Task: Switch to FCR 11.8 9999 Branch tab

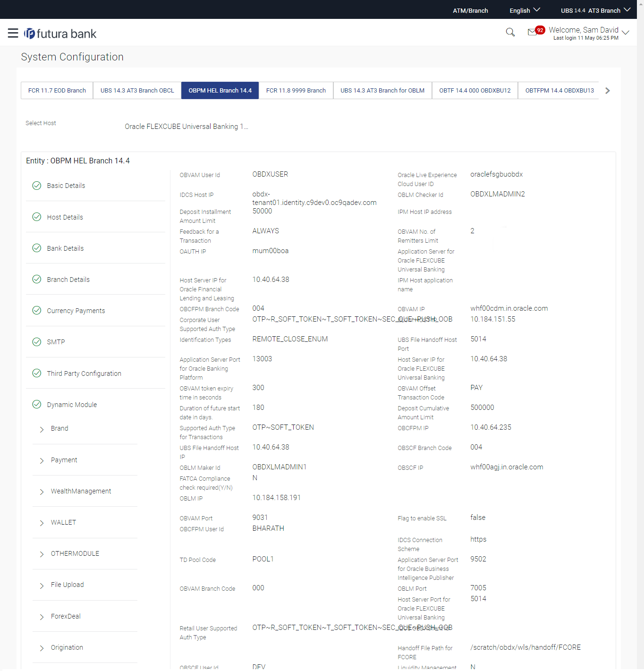Action: [x=296, y=90]
